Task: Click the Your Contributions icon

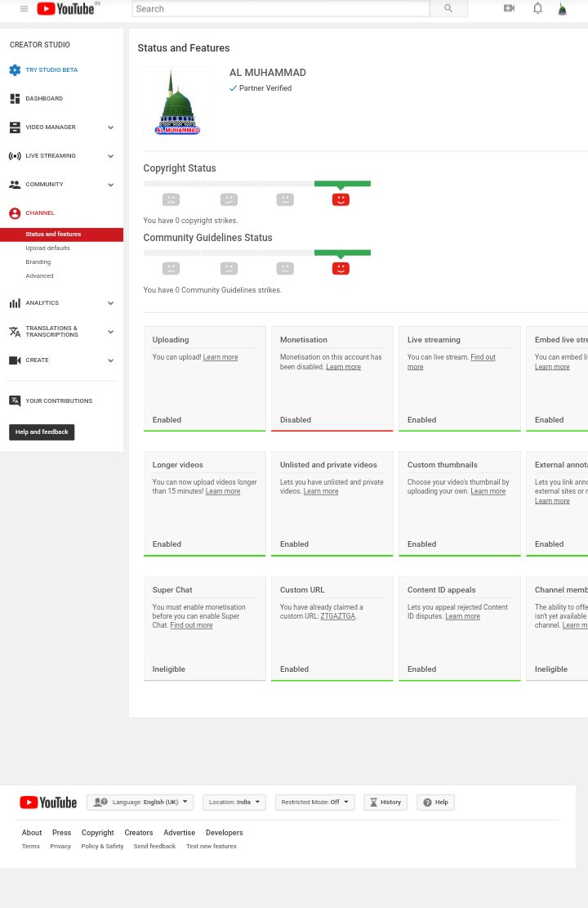Action: (15, 400)
